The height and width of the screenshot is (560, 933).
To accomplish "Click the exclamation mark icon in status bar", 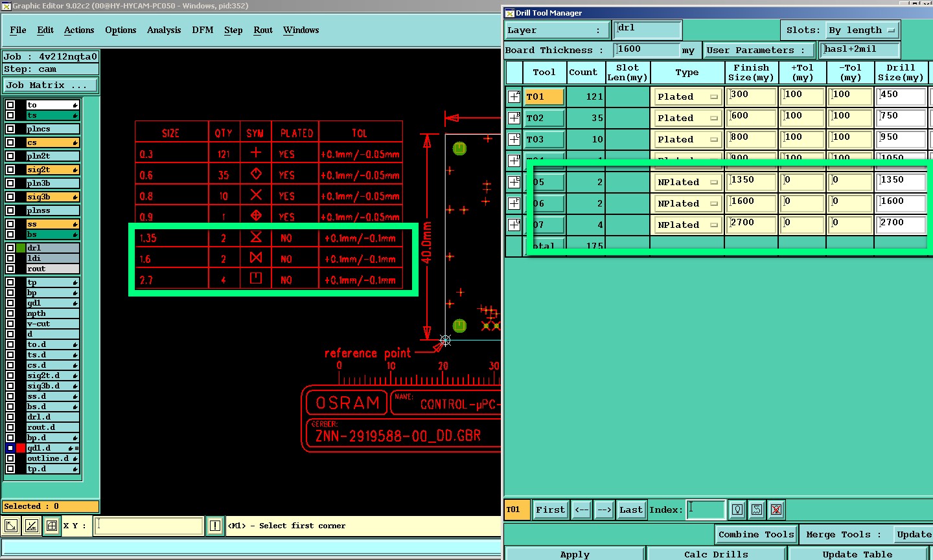I will (215, 526).
